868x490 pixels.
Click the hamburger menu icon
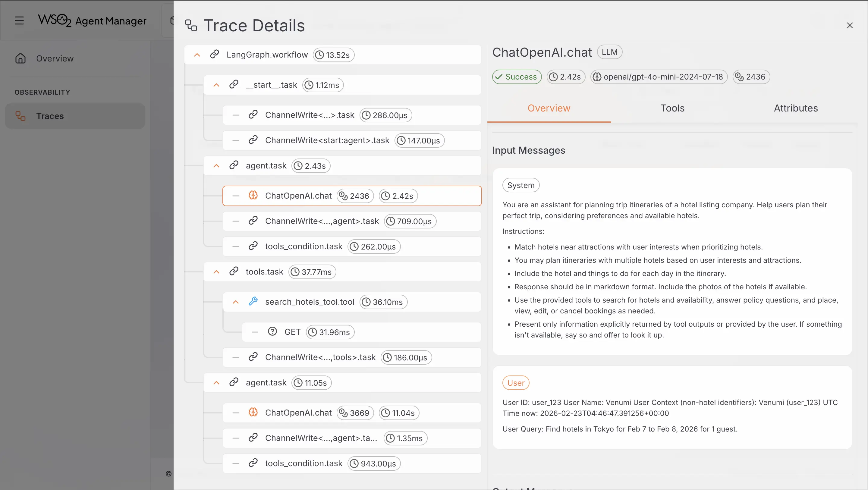(19, 20)
